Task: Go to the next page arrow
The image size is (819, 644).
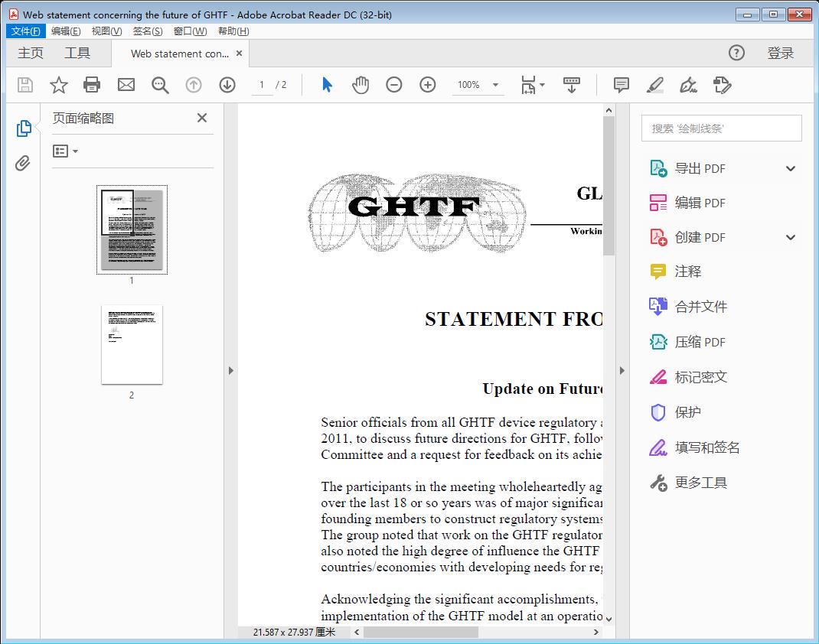Action: [227, 84]
